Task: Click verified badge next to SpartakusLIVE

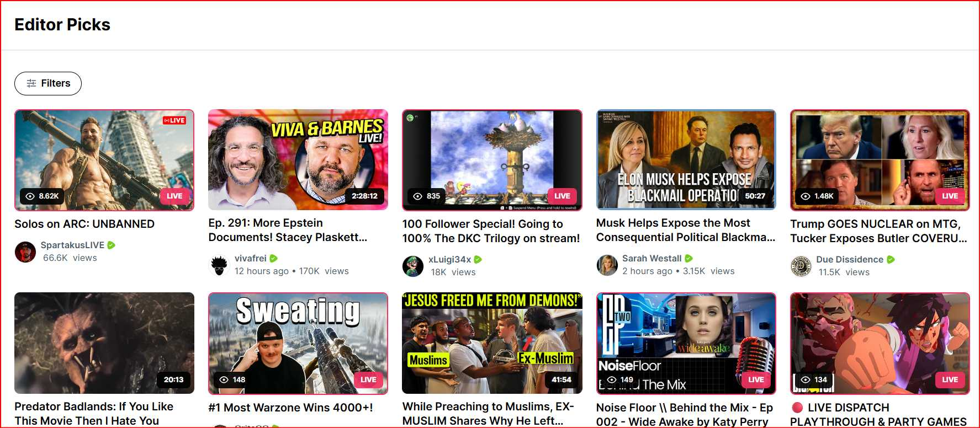Action: pyautogui.click(x=112, y=245)
